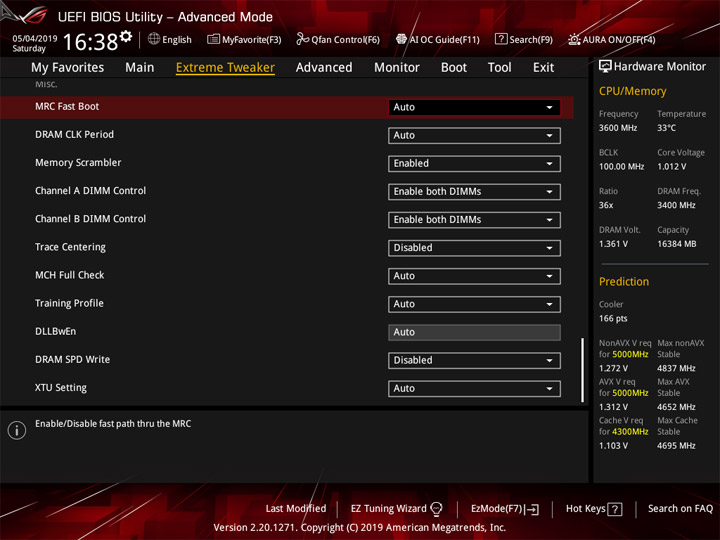Open the MRC Fast Boot dropdown

point(474,107)
